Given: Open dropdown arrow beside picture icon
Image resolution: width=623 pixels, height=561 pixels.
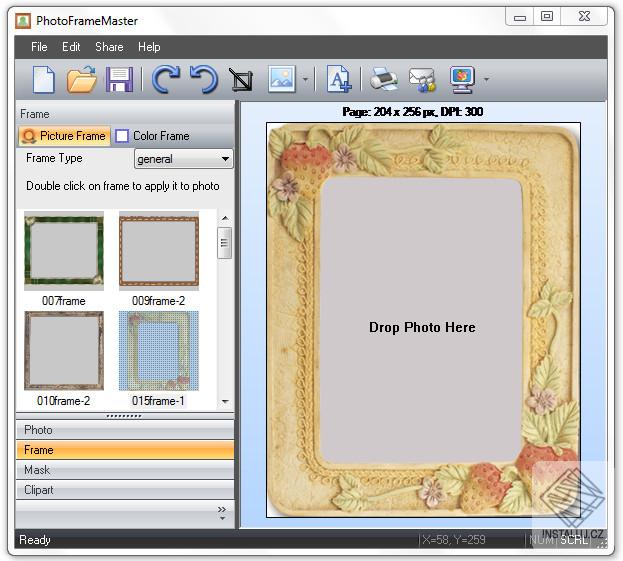Looking at the screenshot, I should pyautogui.click(x=305, y=79).
